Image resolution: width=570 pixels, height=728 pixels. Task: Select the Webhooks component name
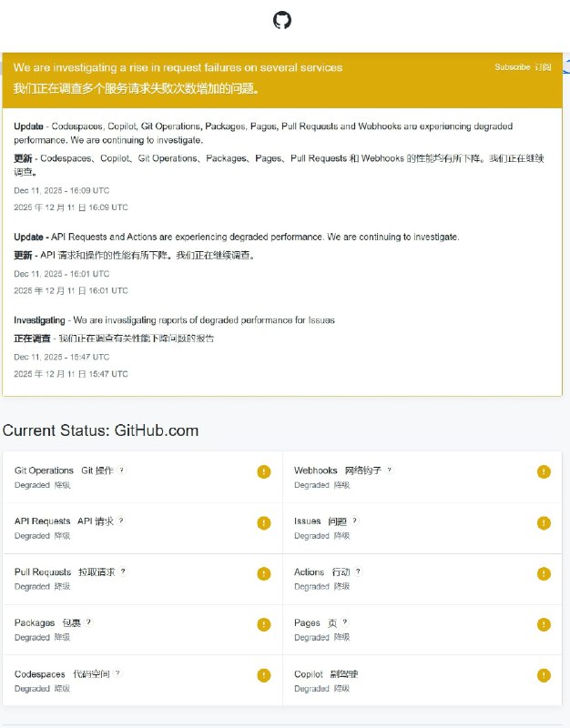315,470
